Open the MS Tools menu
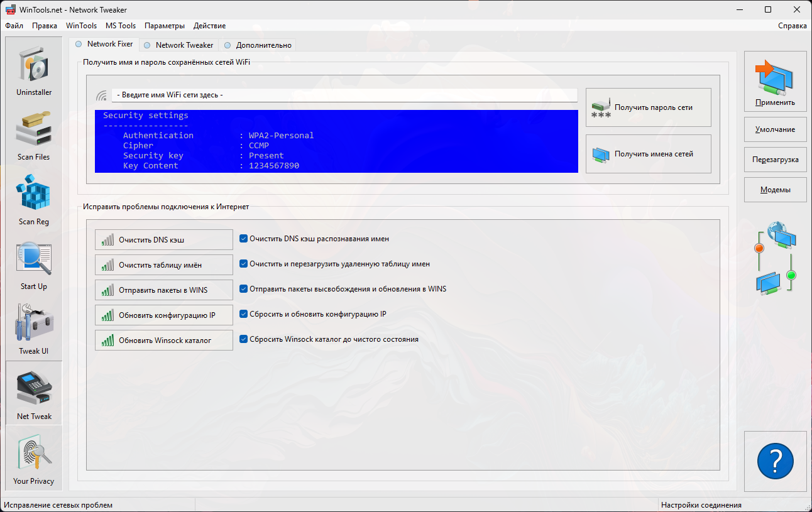812x512 pixels. [121, 26]
